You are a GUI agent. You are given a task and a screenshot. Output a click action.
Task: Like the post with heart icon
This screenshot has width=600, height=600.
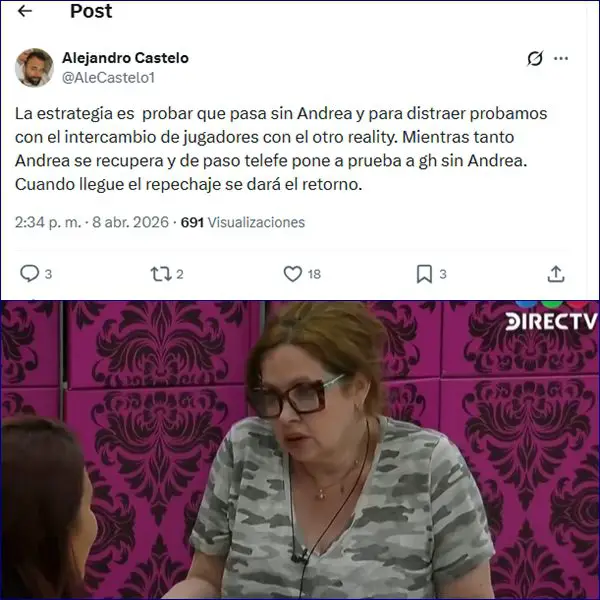click(293, 274)
